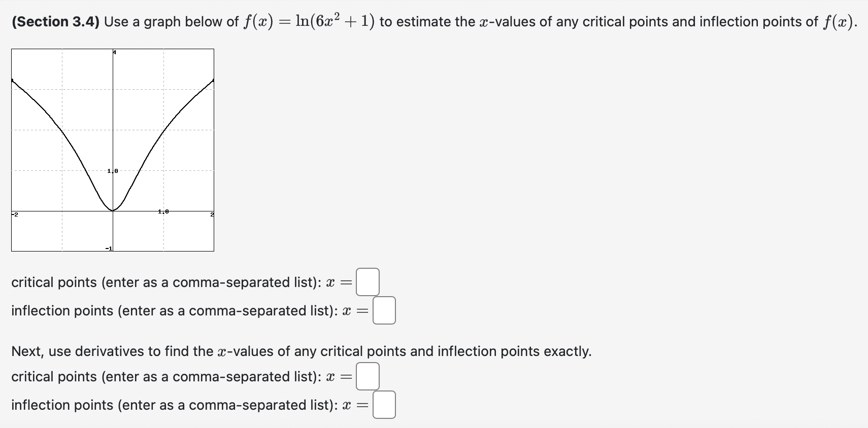Click the y-axis label 1.0 on the graph
Image resolution: width=868 pixels, height=428 pixels.
coord(112,171)
